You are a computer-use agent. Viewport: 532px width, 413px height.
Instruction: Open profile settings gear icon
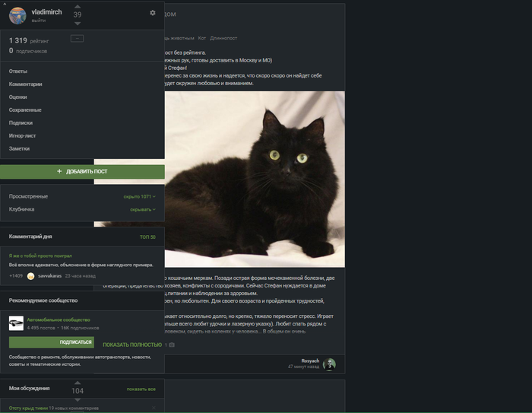[152, 13]
